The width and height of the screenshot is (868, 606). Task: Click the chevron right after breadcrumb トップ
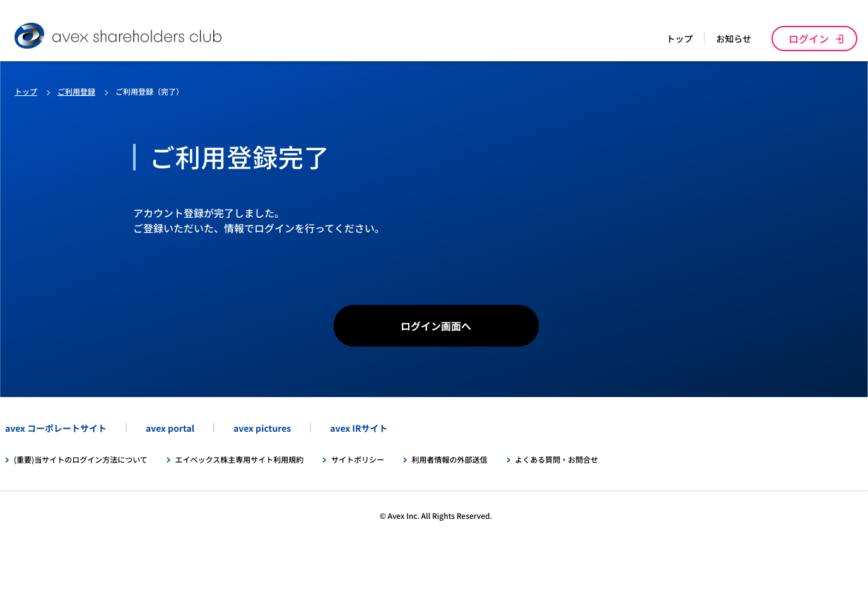[48, 93]
